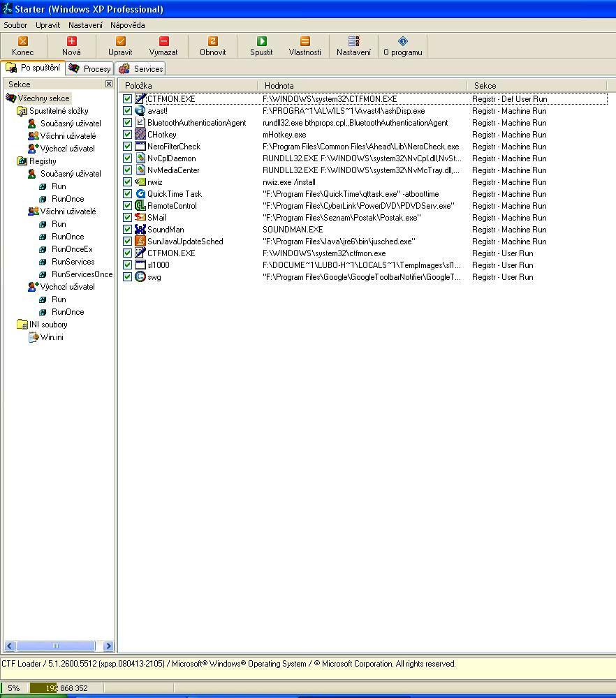Select INI soubory tree node

point(48,325)
